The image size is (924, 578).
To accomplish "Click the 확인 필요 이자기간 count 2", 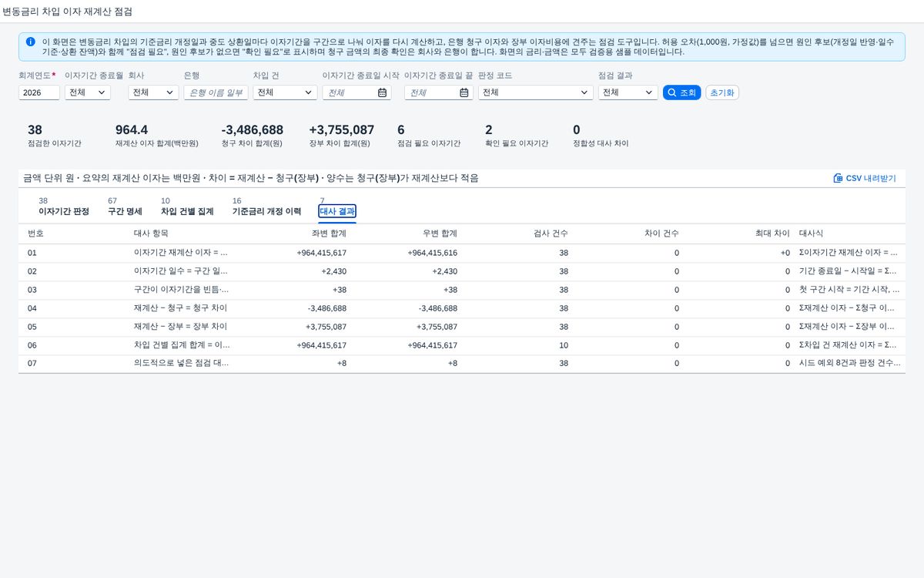I will tap(489, 130).
